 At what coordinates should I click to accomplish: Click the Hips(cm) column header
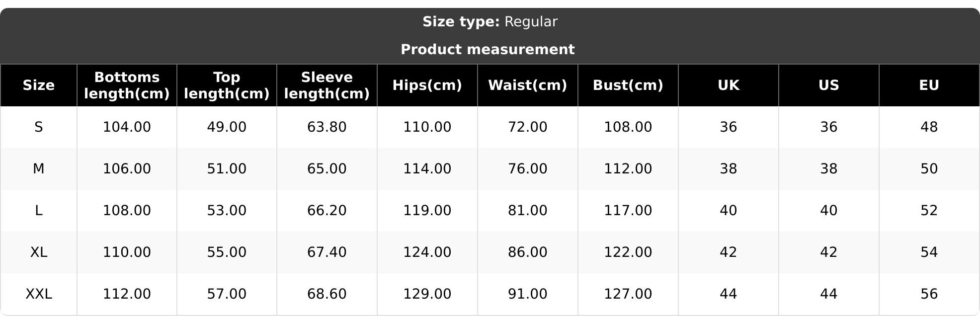coord(427,85)
